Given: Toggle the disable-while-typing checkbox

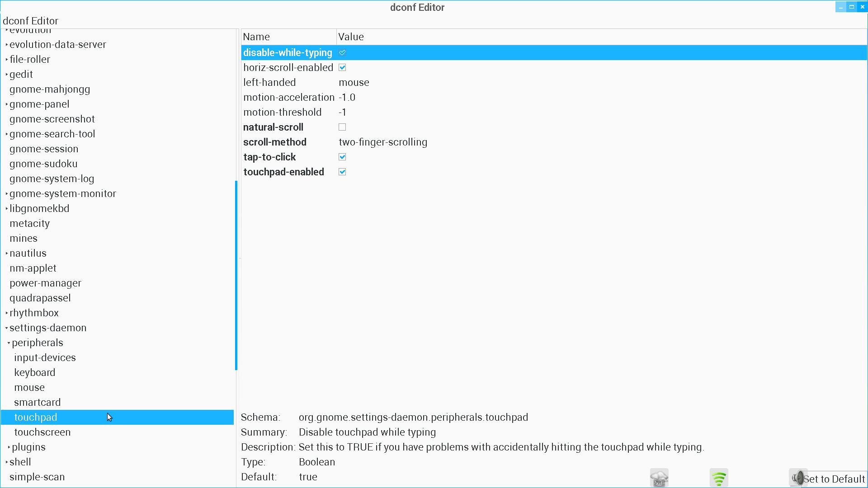Looking at the screenshot, I should [x=342, y=53].
